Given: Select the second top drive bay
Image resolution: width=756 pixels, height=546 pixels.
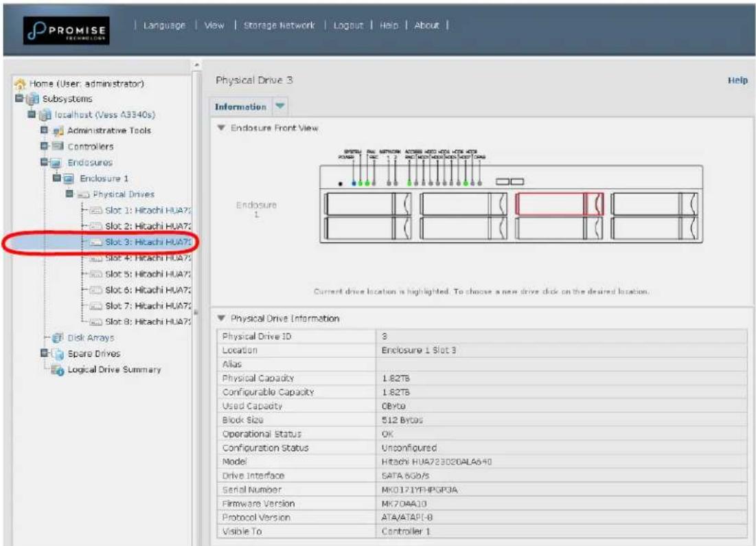Looking at the screenshot, I should [463, 204].
